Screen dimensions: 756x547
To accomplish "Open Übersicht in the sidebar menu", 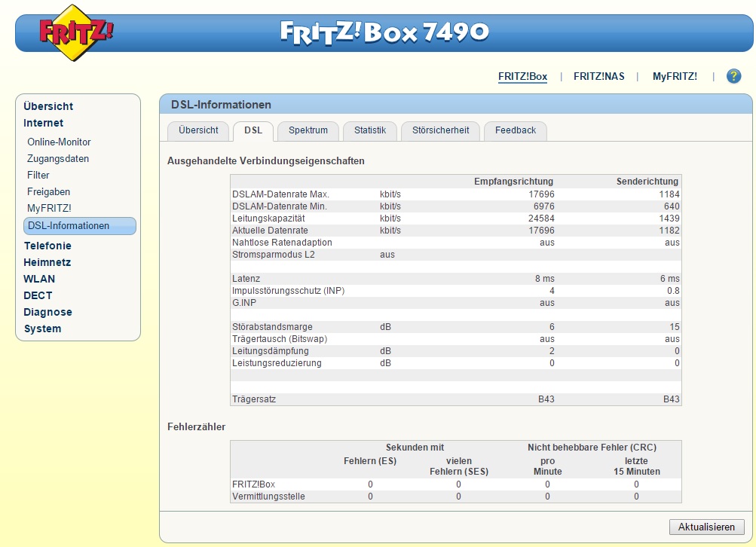I will tap(48, 106).
